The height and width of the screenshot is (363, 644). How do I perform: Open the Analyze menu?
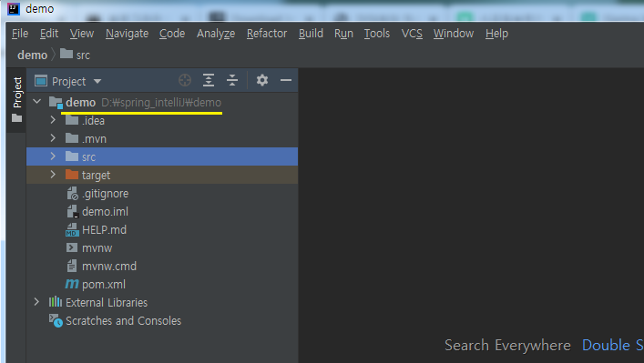pyautogui.click(x=216, y=34)
